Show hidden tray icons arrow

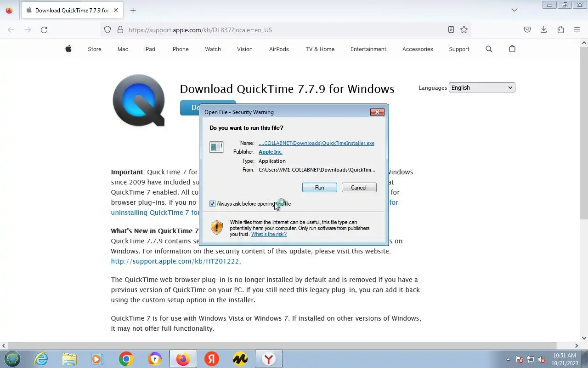[x=508, y=359]
